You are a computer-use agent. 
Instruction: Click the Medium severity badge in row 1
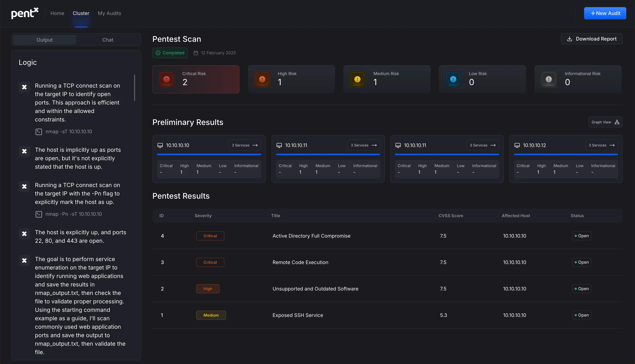[211, 315]
